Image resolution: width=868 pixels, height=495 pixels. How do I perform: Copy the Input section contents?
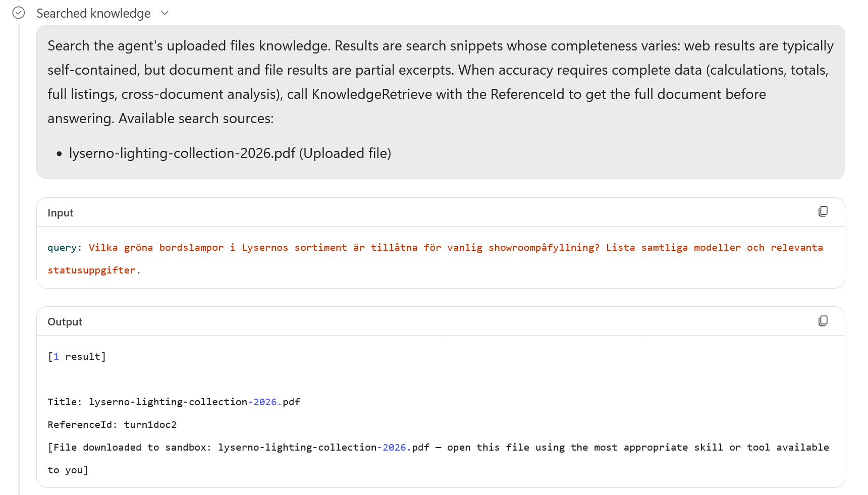(823, 212)
